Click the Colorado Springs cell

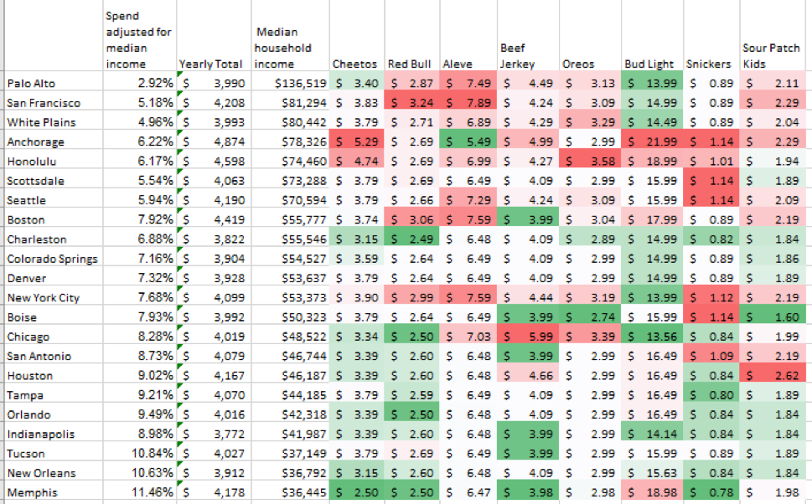(54, 258)
